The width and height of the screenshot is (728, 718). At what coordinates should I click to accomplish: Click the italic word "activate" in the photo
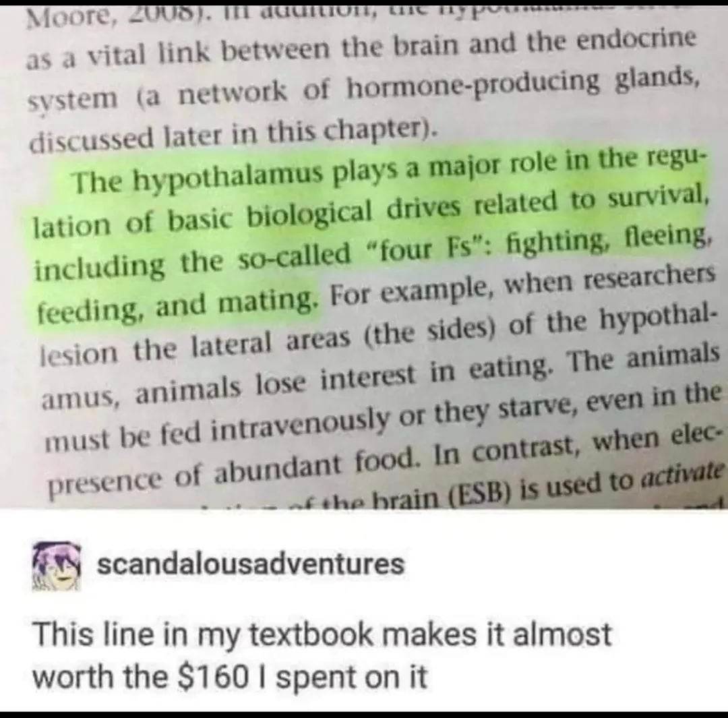682,476
